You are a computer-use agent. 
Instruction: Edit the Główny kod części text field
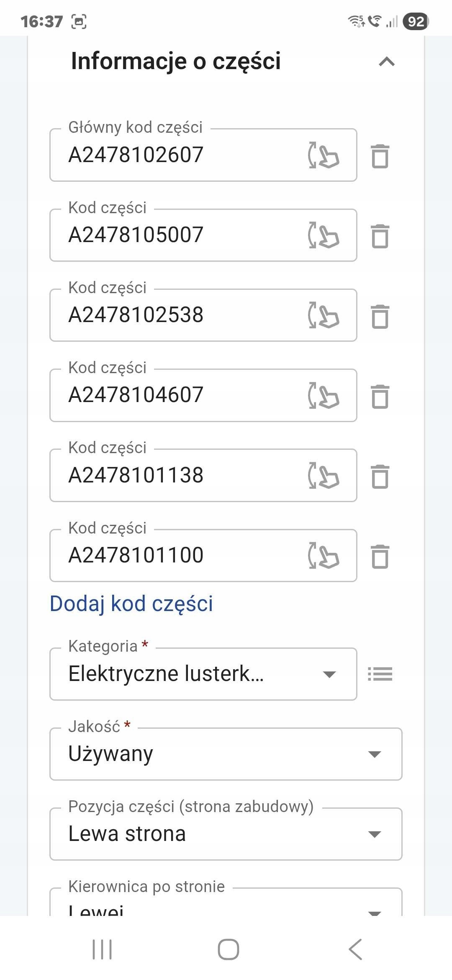180,155
